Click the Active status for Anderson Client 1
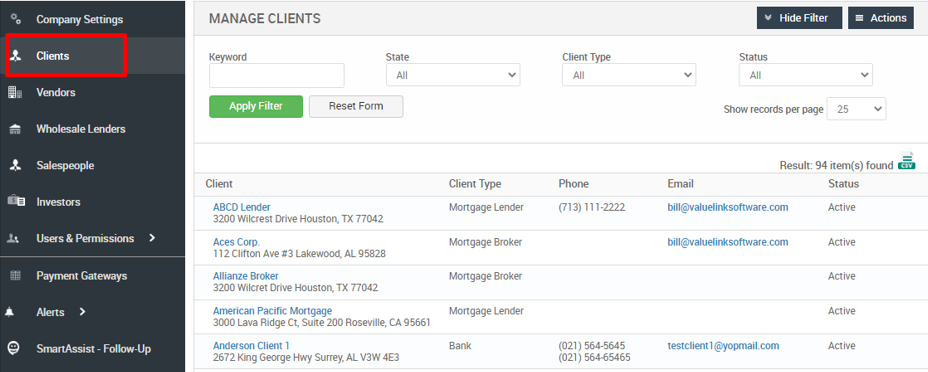 coord(842,345)
